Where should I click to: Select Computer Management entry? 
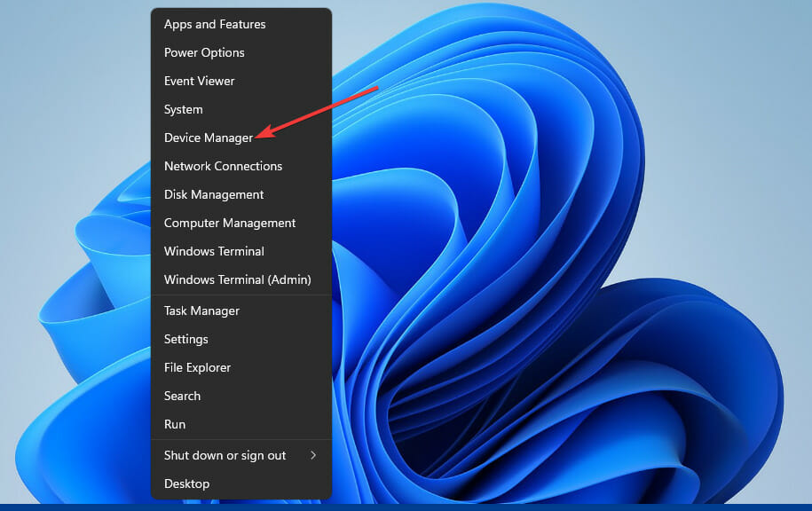point(241,224)
